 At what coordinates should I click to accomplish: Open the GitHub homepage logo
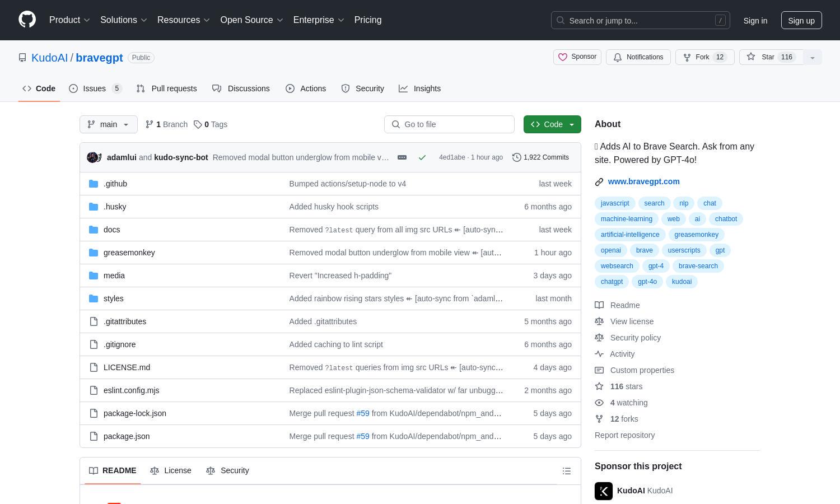[x=27, y=20]
